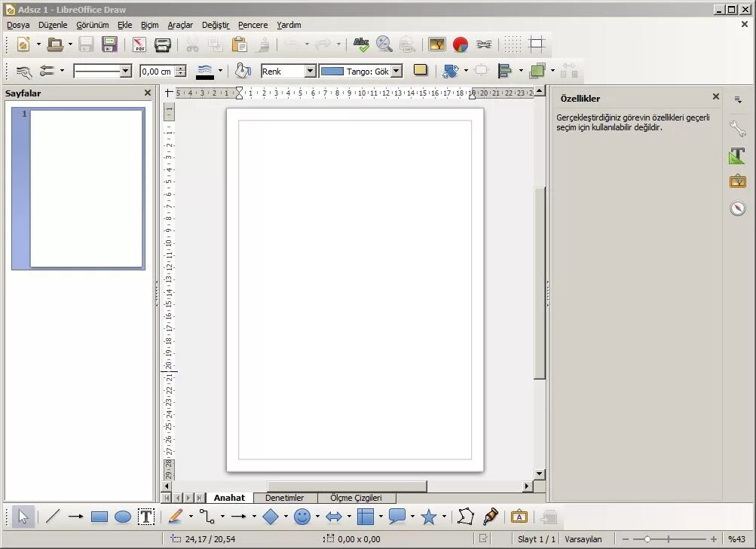Open the Dosya menu

tap(18, 25)
